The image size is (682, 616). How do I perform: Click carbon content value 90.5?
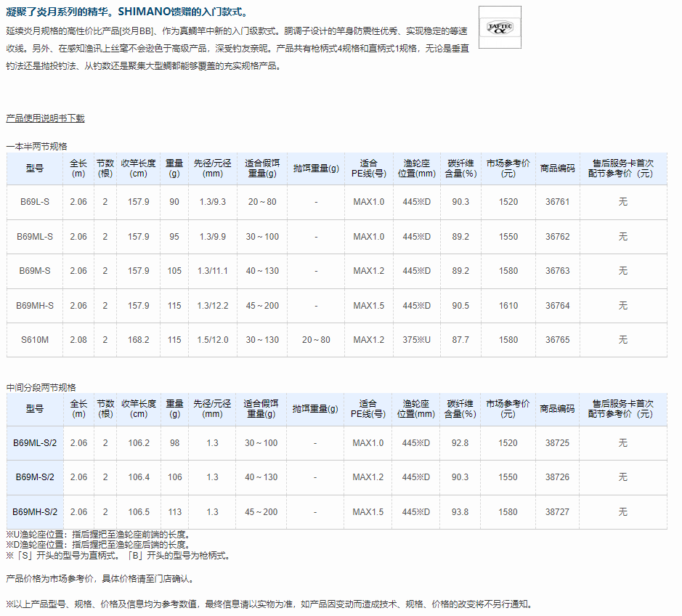460,305
